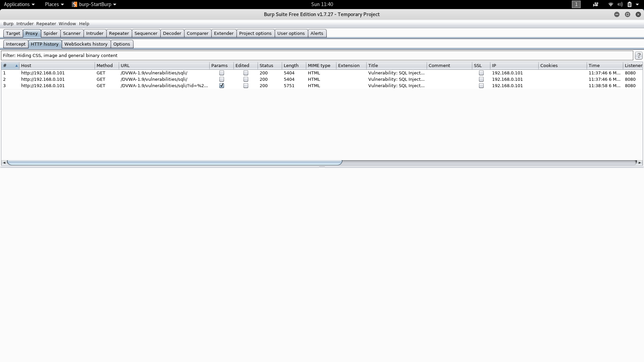Expand the Places dropdown menu
The width and height of the screenshot is (644, 362).
tap(54, 4)
